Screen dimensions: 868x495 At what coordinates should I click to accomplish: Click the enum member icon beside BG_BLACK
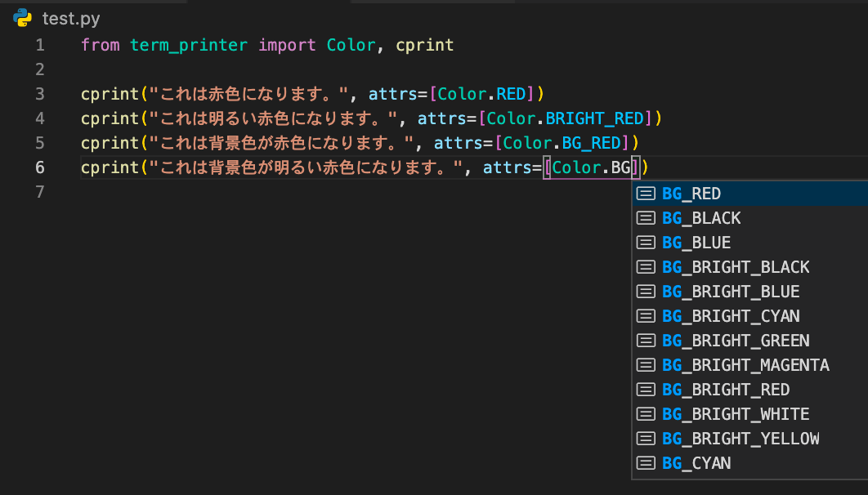[646, 218]
